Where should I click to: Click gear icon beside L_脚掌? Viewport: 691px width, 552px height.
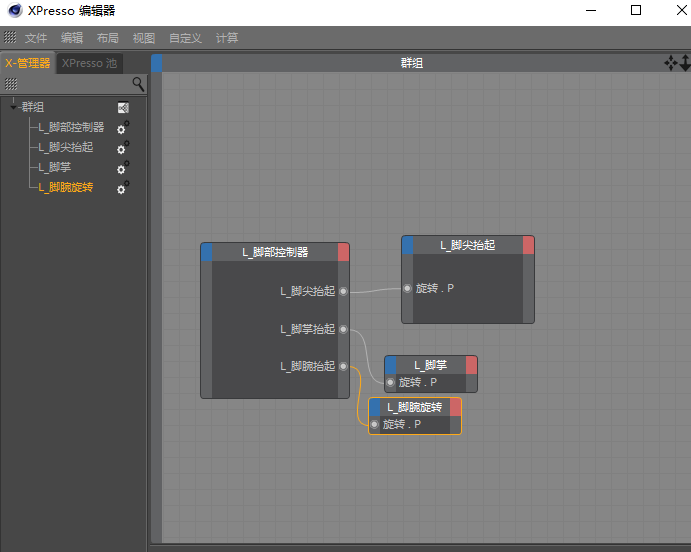coord(123,168)
